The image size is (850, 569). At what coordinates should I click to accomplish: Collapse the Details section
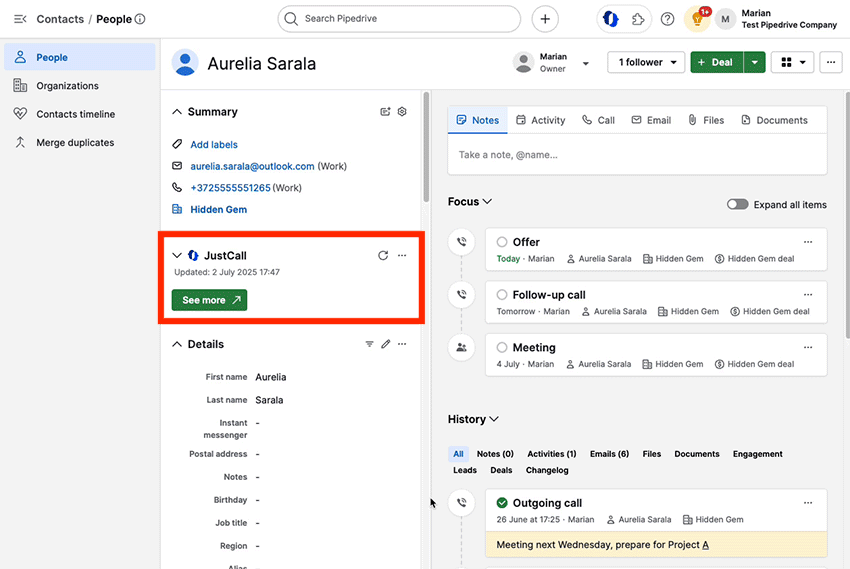point(177,344)
